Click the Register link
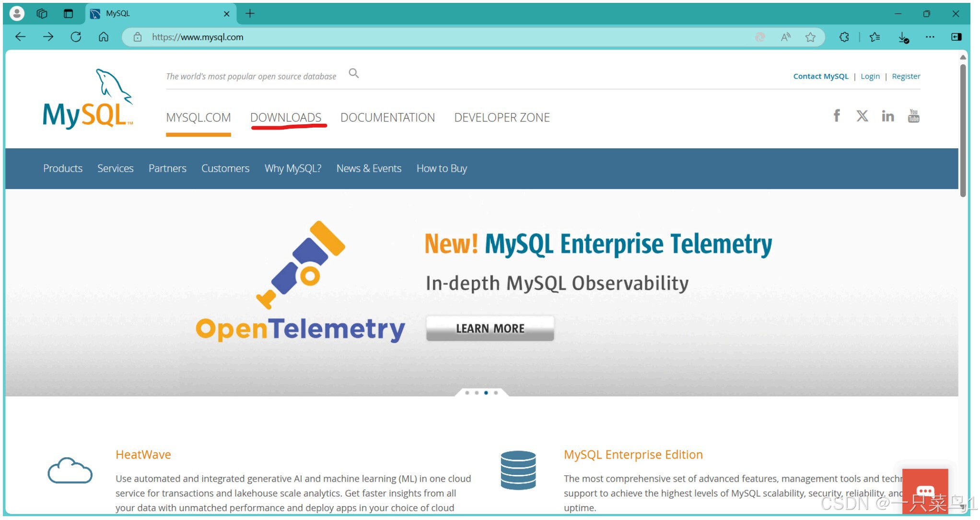 (906, 76)
